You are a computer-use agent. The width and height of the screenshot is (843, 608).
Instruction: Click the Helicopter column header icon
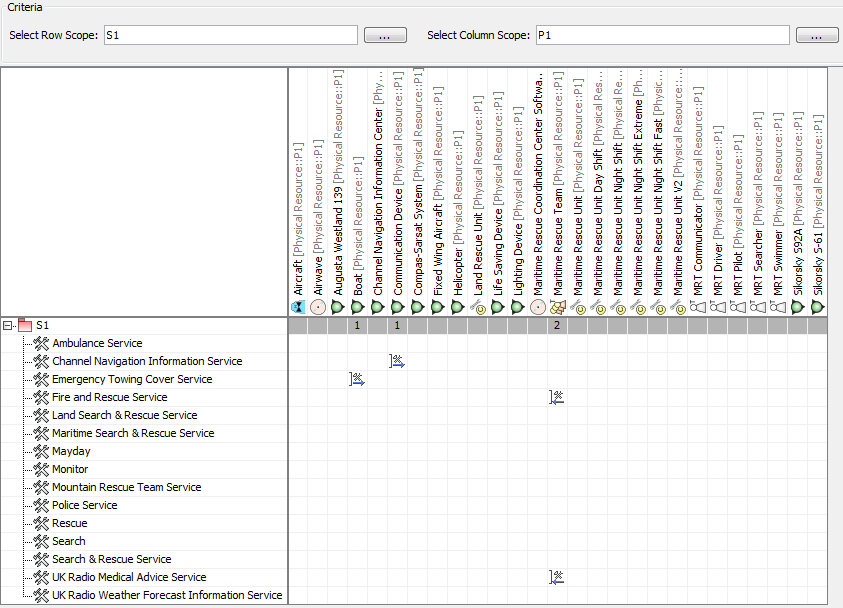pyautogui.click(x=457, y=307)
